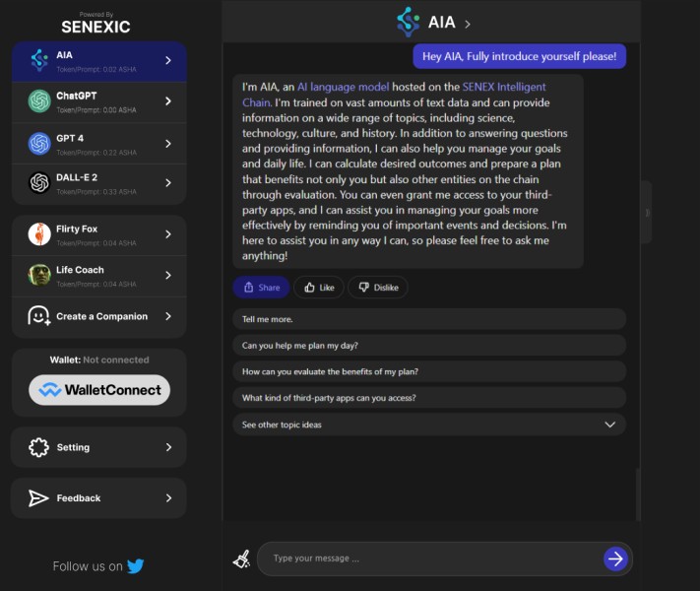Click the AIA logo in chat header
Viewport: 700px width, 591px height.
click(x=408, y=22)
